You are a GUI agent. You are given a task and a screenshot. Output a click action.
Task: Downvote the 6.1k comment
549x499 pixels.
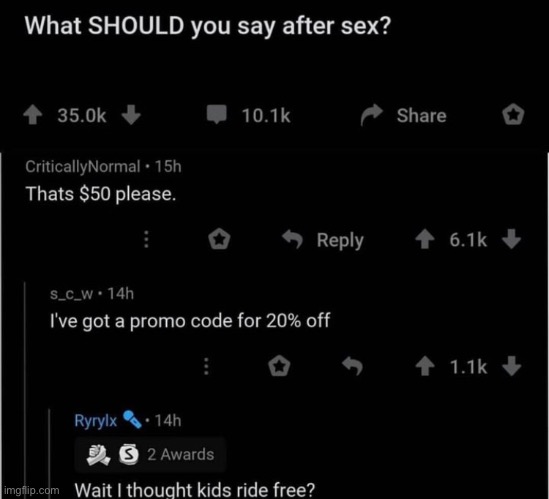click(512, 239)
